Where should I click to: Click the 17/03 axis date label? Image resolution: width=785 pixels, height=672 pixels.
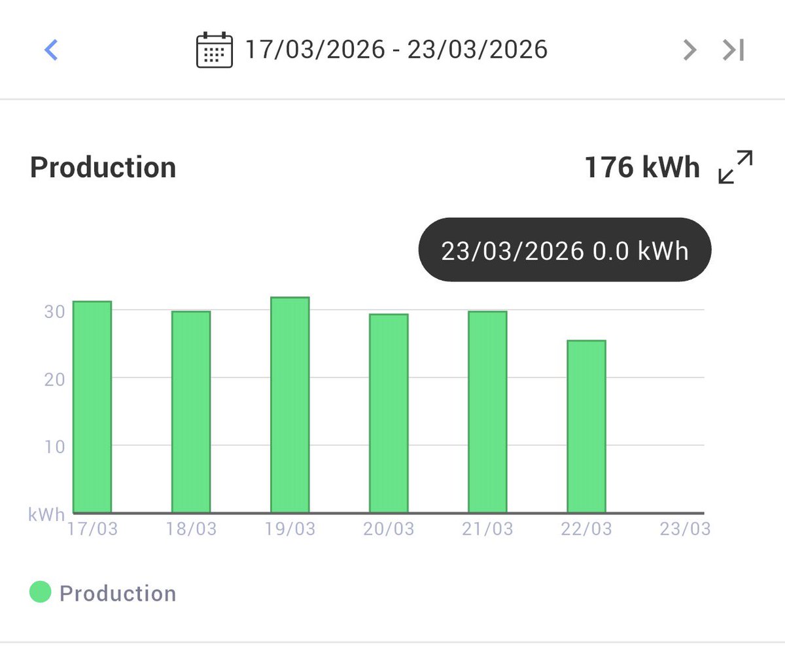92,529
